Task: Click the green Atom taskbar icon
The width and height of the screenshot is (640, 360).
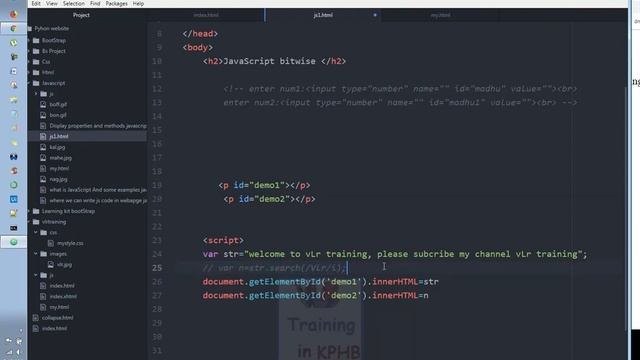Action: click(13, 242)
